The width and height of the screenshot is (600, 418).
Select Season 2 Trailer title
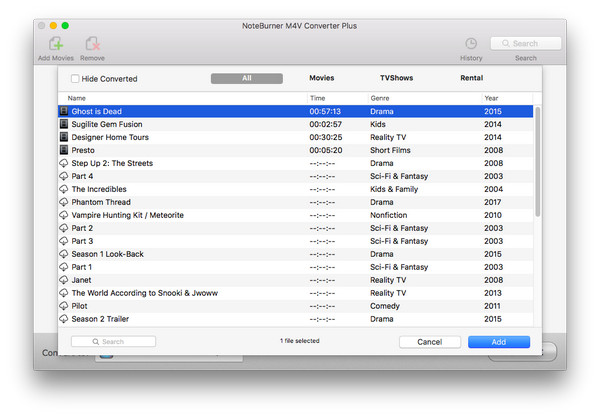tap(100, 319)
